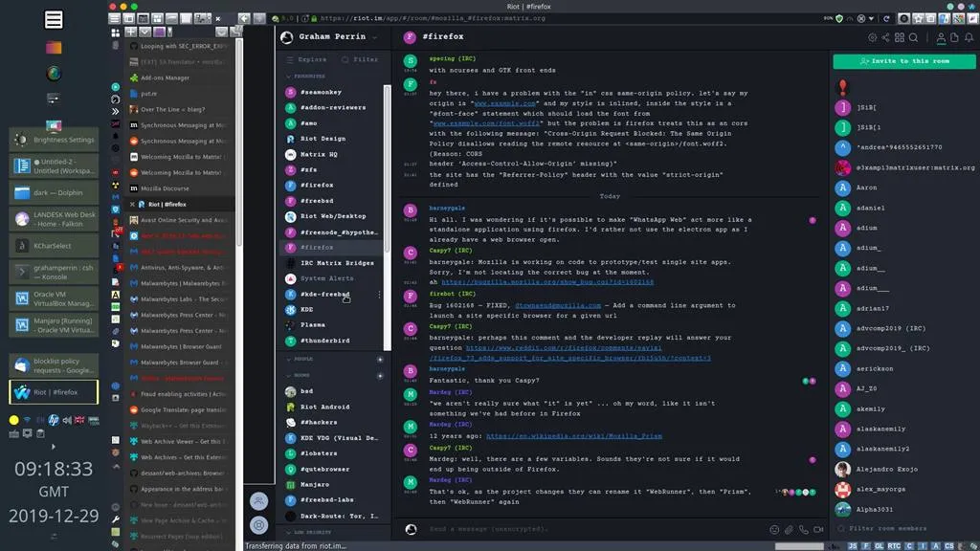Switch to Dolphin window in task panel
Viewport: 980px width, 551px height.
point(54,193)
